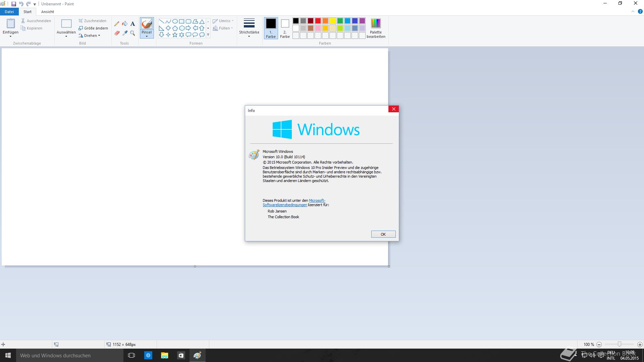Click the zoom slider handle
The image size is (644, 362).
pyautogui.click(x=620, y=344)
